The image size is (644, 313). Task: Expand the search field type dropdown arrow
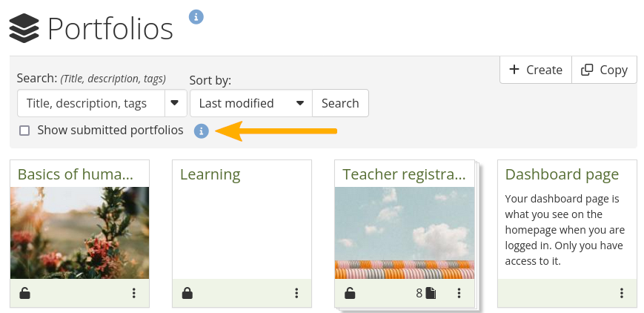[175, 103]
